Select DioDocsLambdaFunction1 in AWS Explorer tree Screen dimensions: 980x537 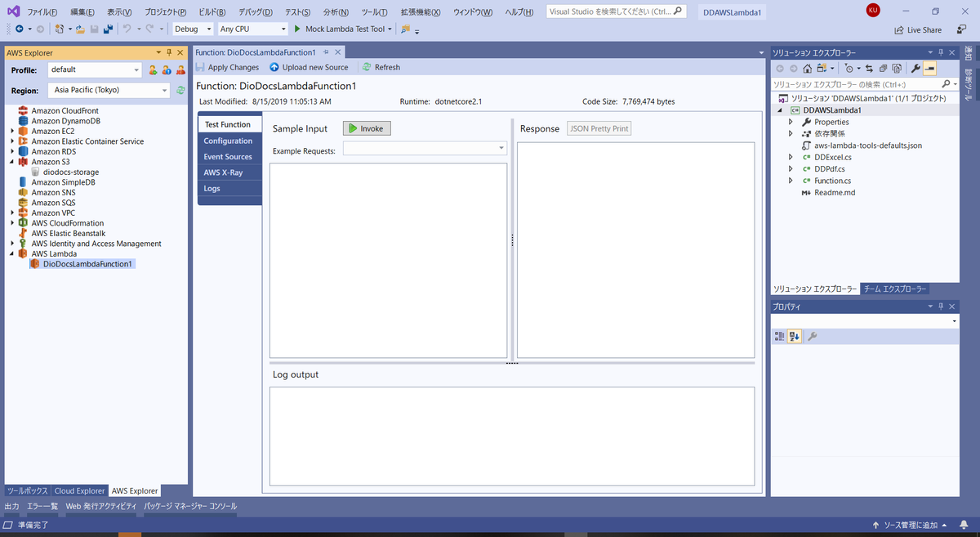[87, 264]
